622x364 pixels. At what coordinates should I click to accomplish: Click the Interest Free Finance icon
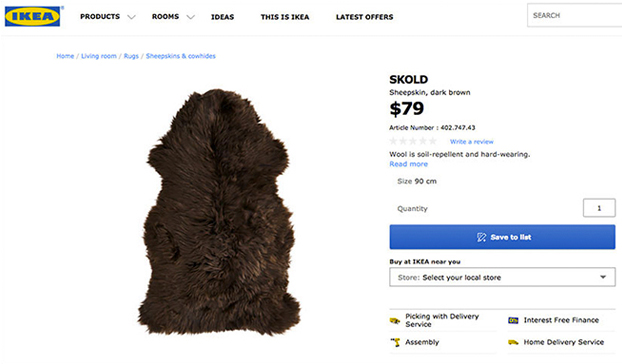[513, 320]
